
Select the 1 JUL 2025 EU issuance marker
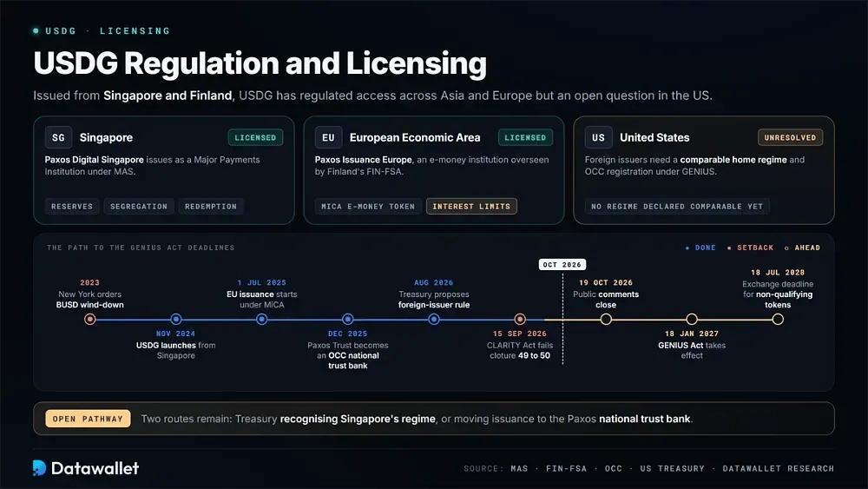[262, 319]
